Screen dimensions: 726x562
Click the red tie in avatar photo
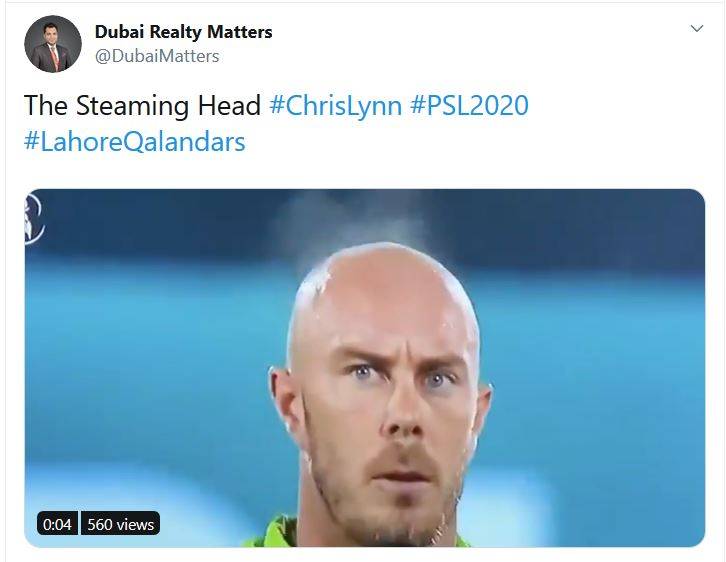point(54,56)
